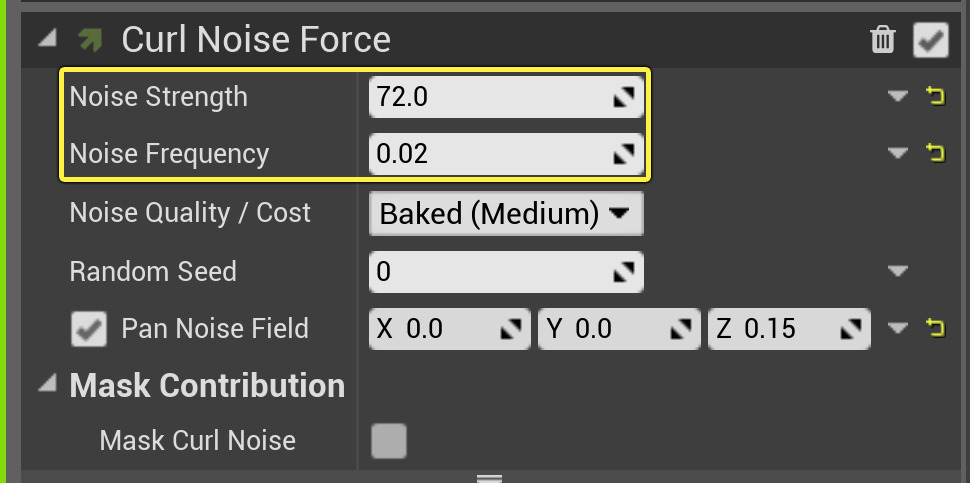
Task: Click the Noise Strength field drag handle
Action: [x=624, y=97]
